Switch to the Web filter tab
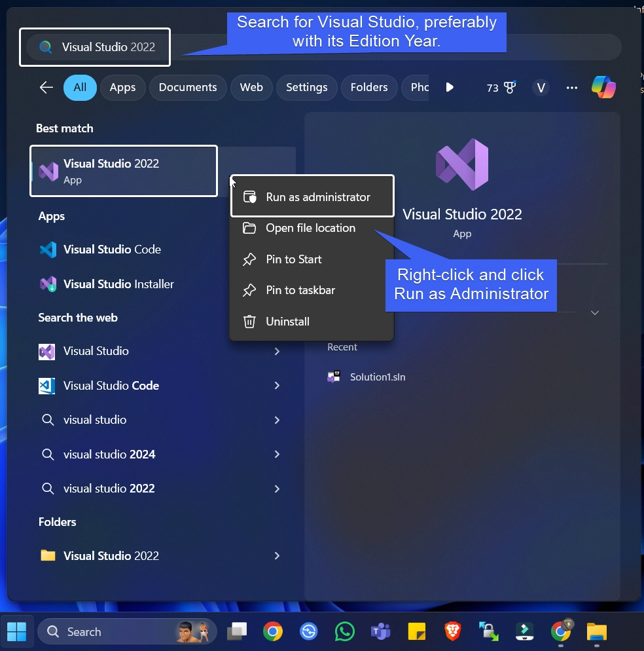The image size is (644, 651). pos(251,88)
